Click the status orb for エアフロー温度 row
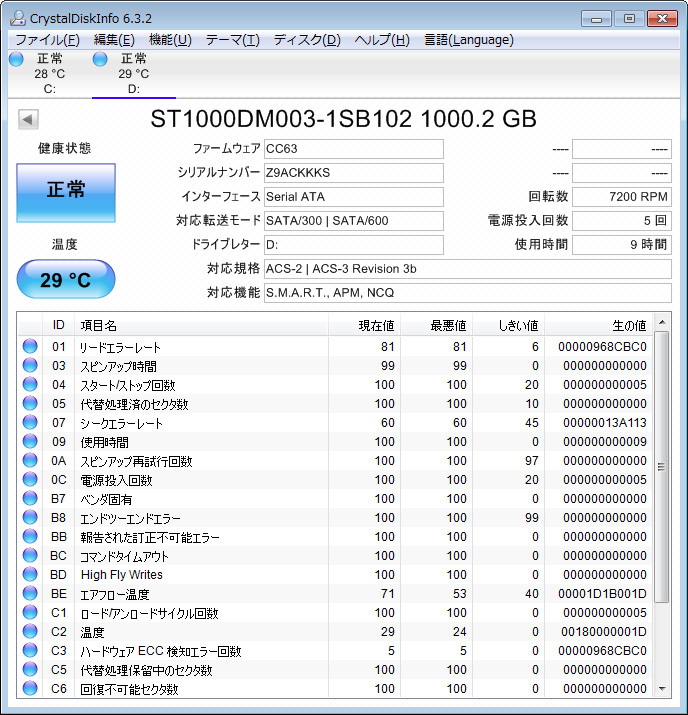The image size is (688, 715). pyautogui.click(x=30, y=594)
